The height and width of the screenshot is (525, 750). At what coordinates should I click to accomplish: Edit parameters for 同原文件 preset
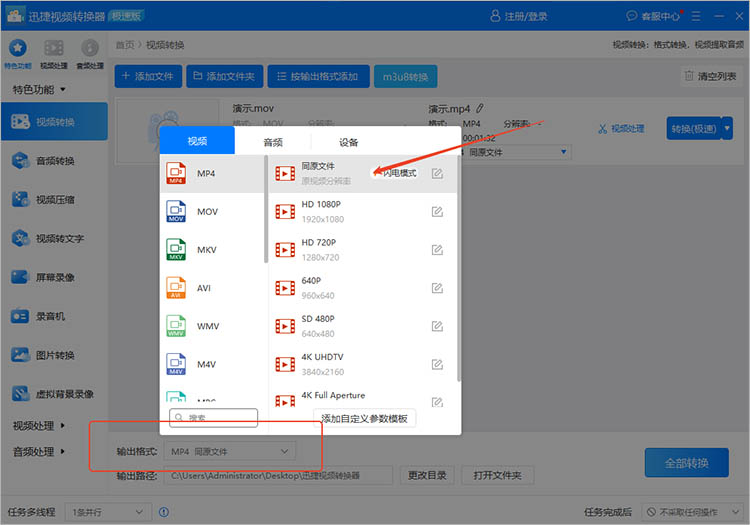tap(437, 173)
